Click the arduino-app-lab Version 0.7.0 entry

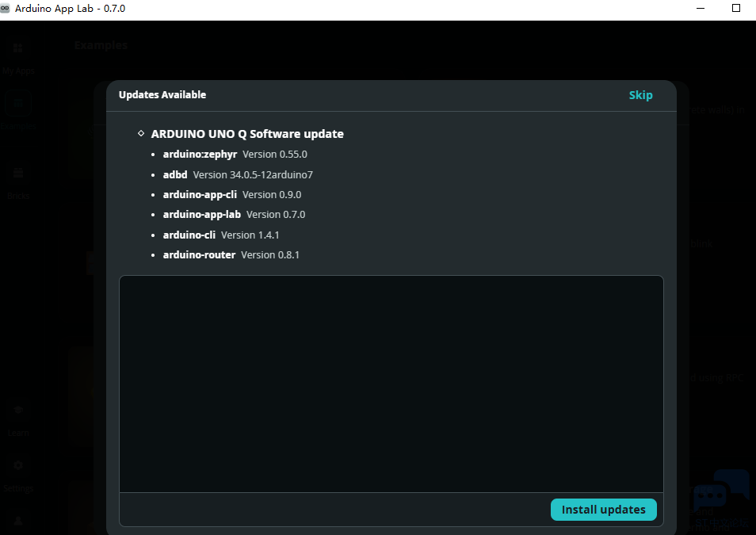point(234,214)
